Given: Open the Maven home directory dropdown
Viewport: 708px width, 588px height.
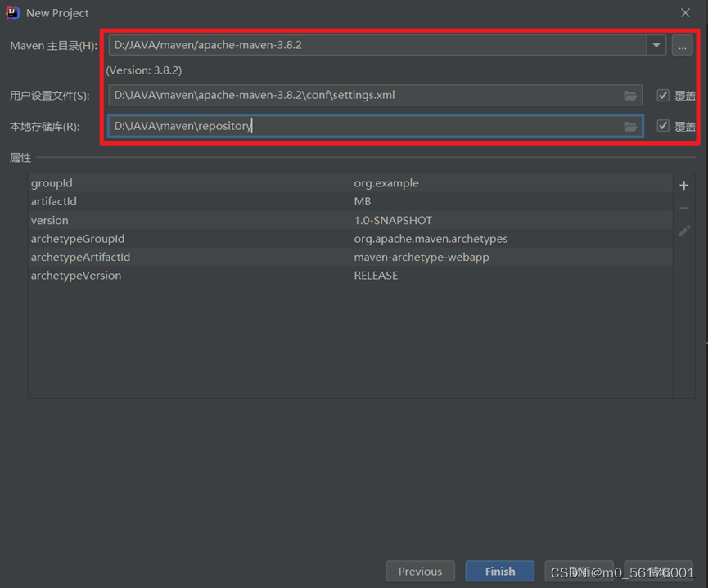Looking at the screenshot, I should pos(656,46).
